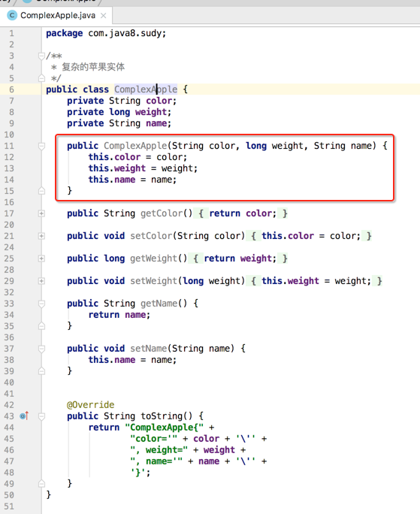The height and width of the screenshot is (514, 420).
Task: Close the ComplexApple.java tab
Action: 103,16
